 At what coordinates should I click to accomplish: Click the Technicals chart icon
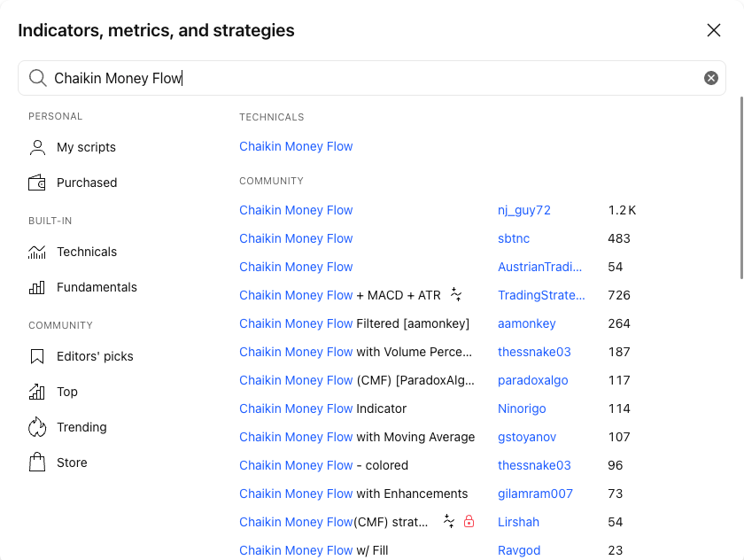(x=37, y=252)
